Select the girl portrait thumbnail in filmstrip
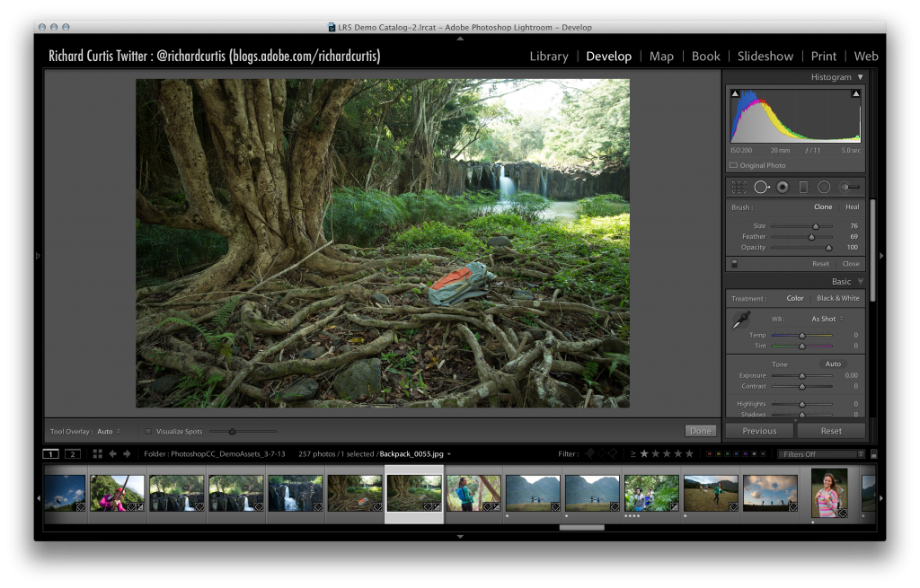This screenshot has height=588, width=920. pos(828,493)
